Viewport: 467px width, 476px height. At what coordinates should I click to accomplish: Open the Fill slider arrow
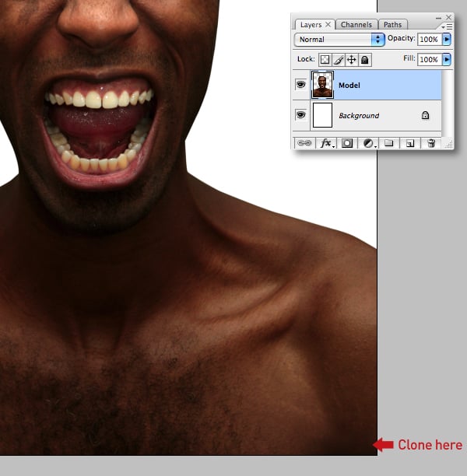pos(447,59)
